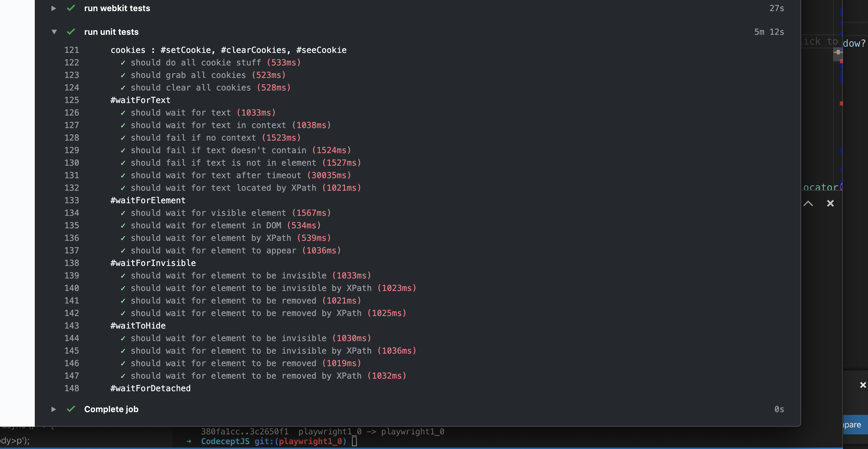This screenshot has width=868, height=449.
Task: Click the red marker in minimap
Action: 841,103
